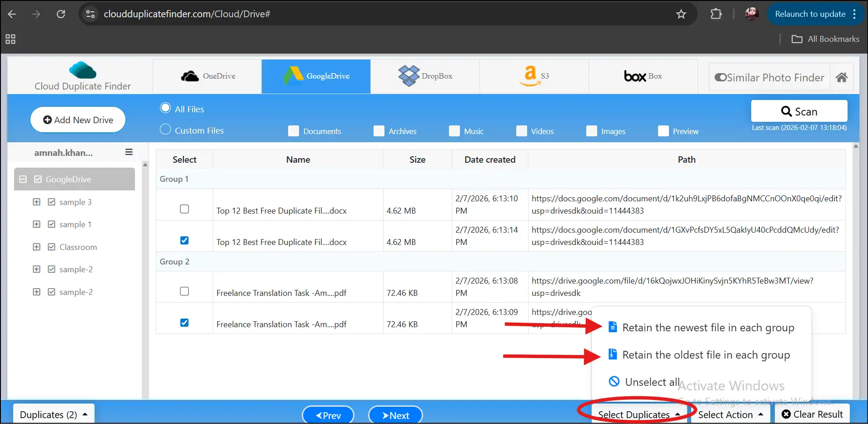Viewport: 868px width, 424px height.
Task: Expand the sample 3 folder tree
Action: (x=36, y=201)
